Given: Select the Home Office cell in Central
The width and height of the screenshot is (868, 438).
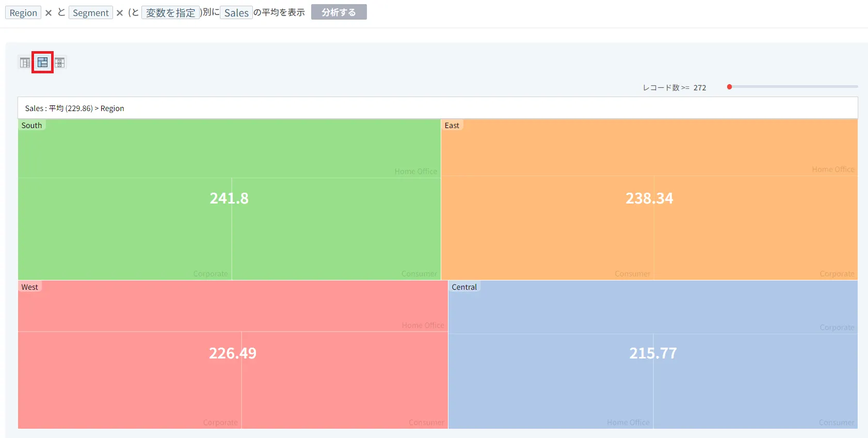Looking at the screenshot, I should click(x=551, y=381).
